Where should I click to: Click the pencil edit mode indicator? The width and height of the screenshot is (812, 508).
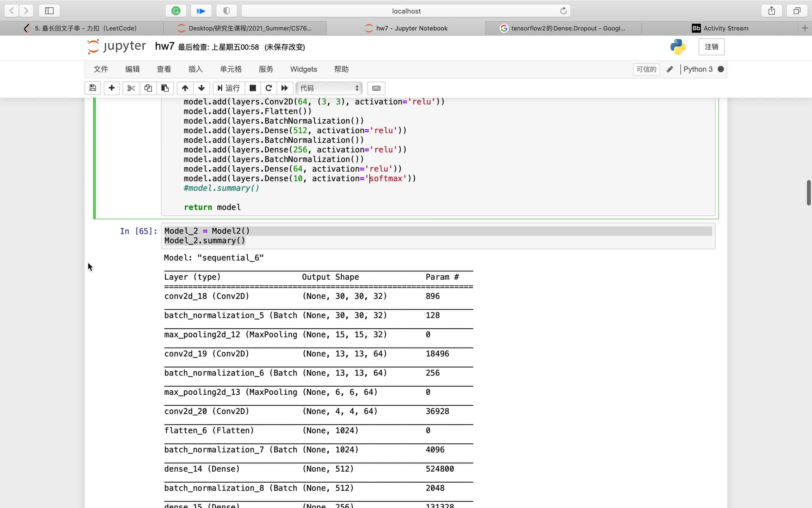click(x=670, y=69)
